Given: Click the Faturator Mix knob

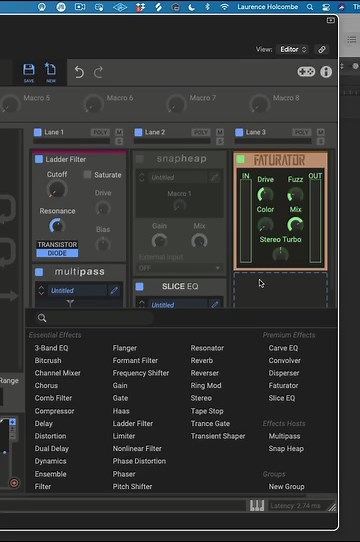Looking at the screenshot, I should 295,225.
